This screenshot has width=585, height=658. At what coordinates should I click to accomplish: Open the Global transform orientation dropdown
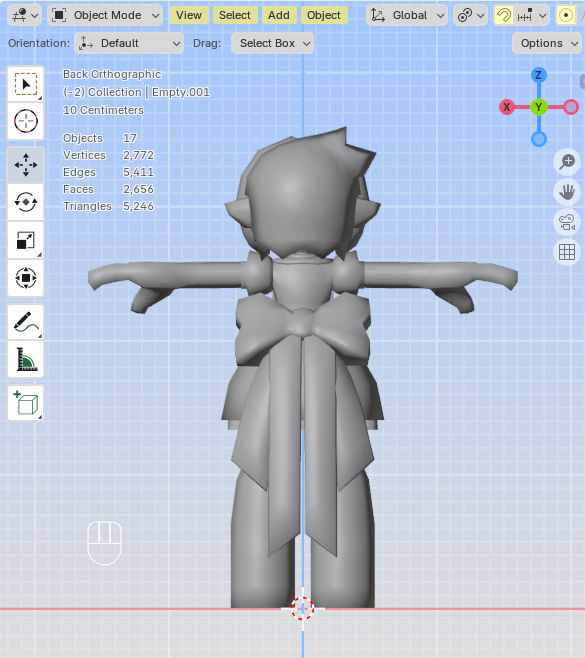pyautogui.click(x=407, y=16)
